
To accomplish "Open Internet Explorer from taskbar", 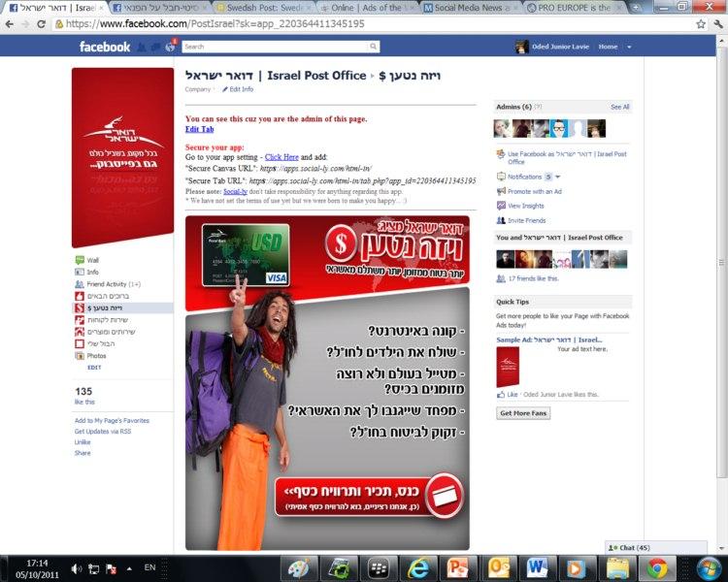I will point(417,568).
